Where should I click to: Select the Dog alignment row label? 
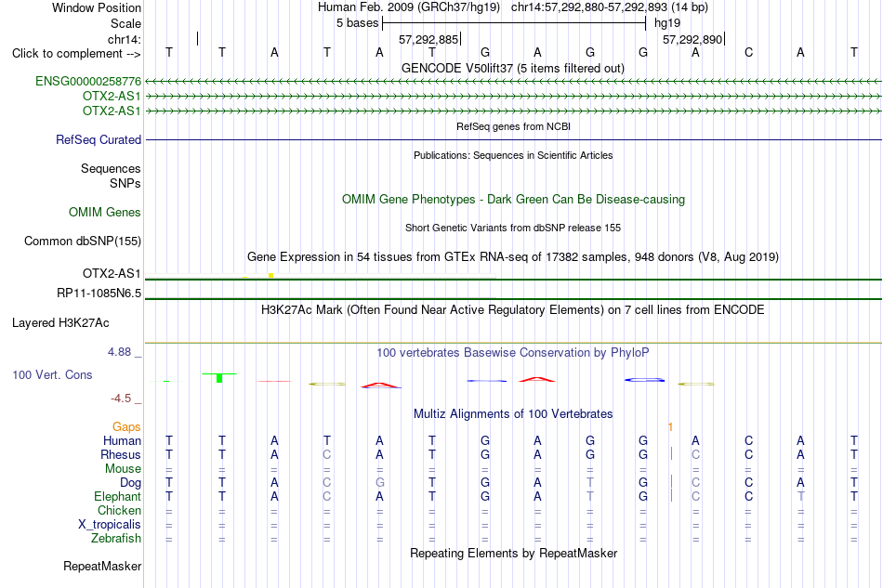130,483
